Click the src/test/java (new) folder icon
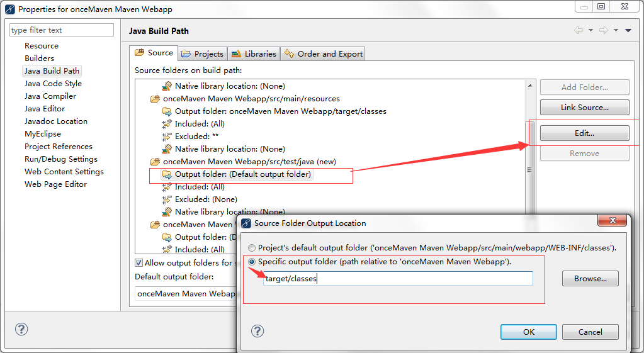 pos(155,162)
